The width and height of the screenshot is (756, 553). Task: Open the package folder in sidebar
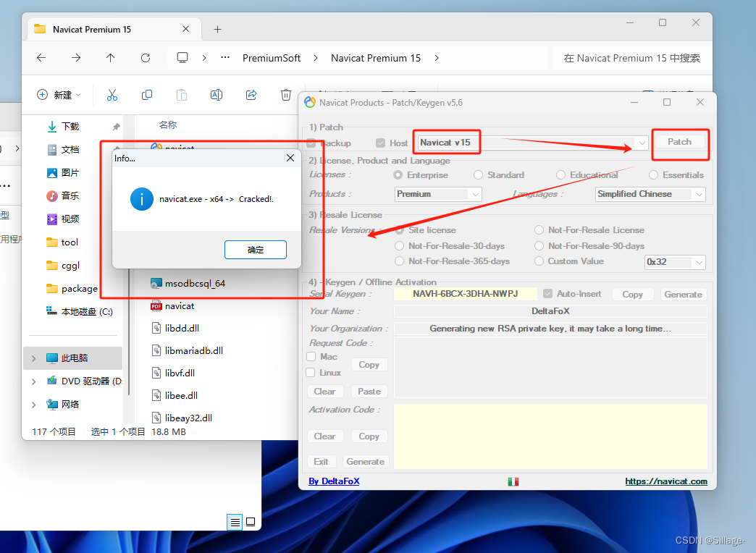pos(72,288)
